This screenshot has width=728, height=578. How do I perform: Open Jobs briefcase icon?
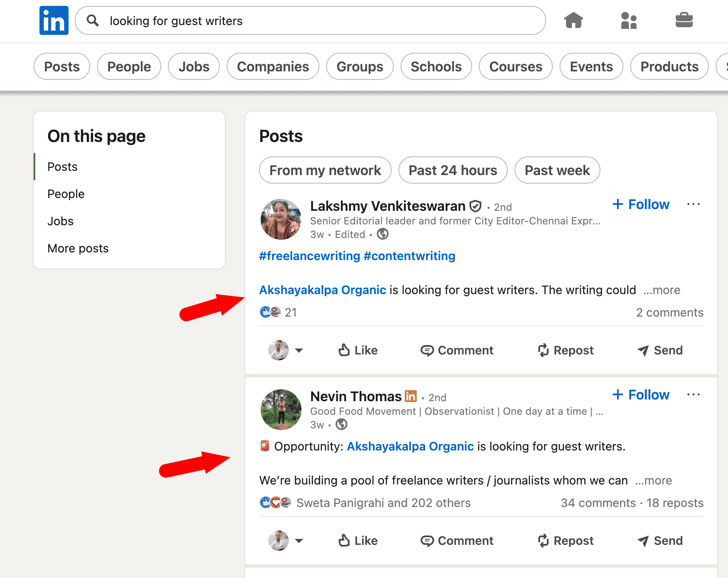click(684, 20)
